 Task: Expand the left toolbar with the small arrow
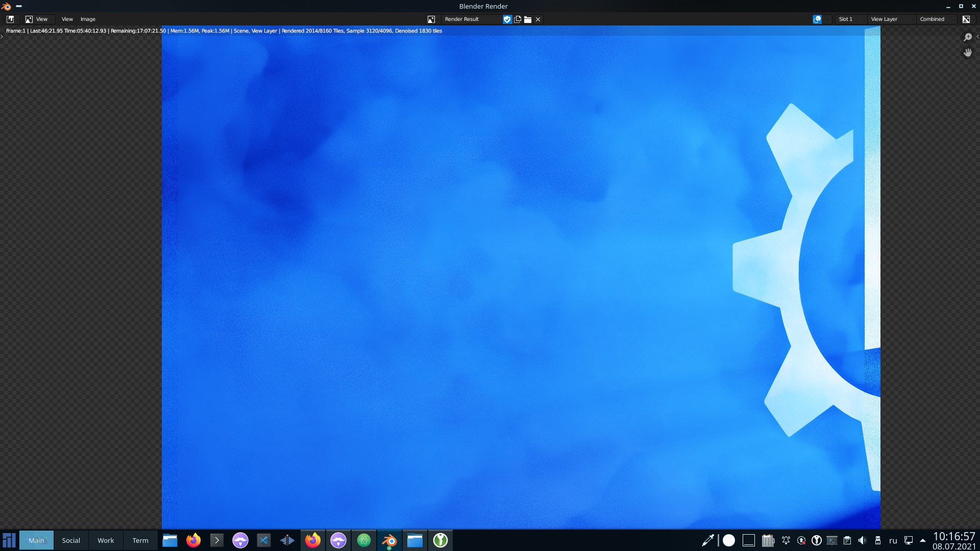(x=2, y=36)
